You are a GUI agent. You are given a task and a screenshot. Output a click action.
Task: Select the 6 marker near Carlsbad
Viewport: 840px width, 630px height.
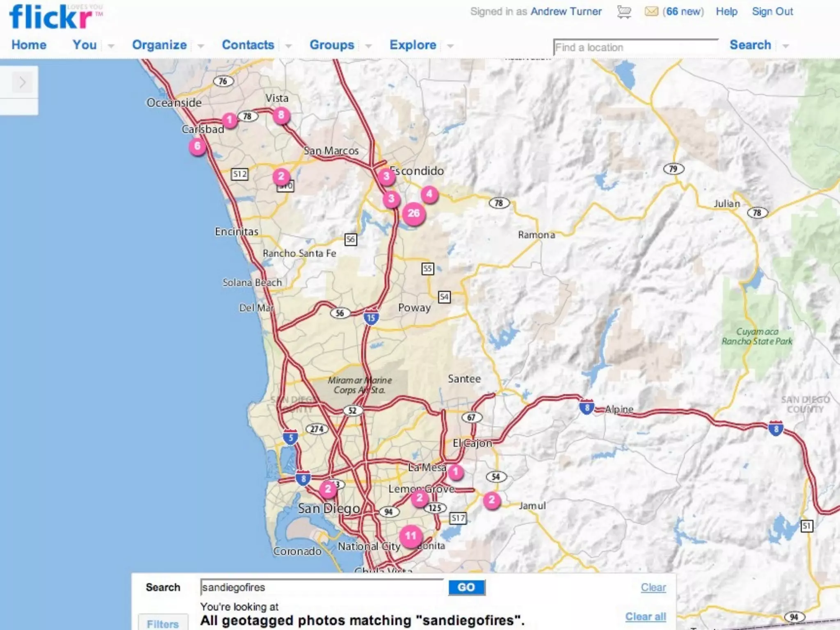(x=197, y=146)
